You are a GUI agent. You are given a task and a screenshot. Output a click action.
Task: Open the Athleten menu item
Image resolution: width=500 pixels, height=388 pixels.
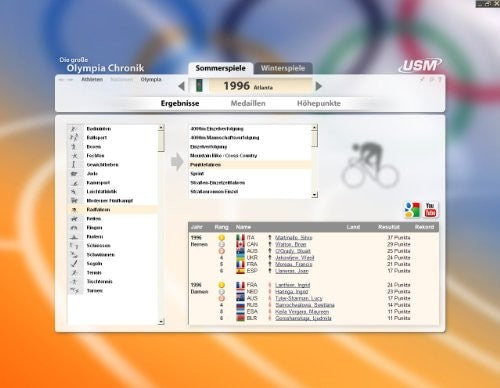(92, 79)
